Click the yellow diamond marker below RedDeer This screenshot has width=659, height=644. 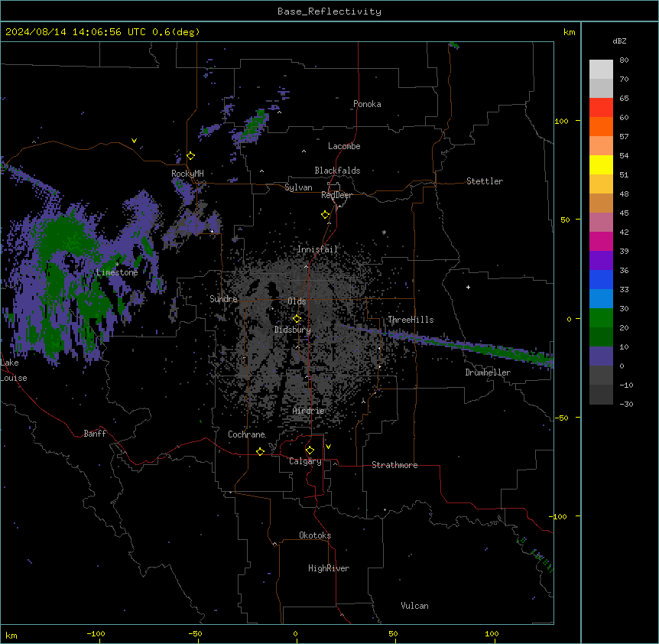pyautogui.click(x=326, y=215)
